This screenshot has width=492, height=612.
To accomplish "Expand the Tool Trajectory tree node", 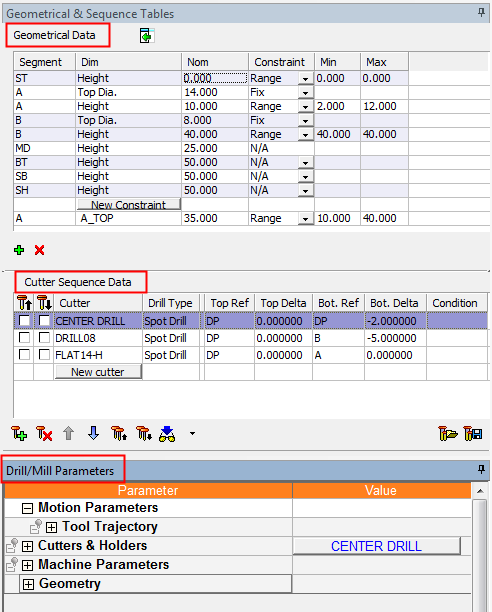I will (52, 528).
